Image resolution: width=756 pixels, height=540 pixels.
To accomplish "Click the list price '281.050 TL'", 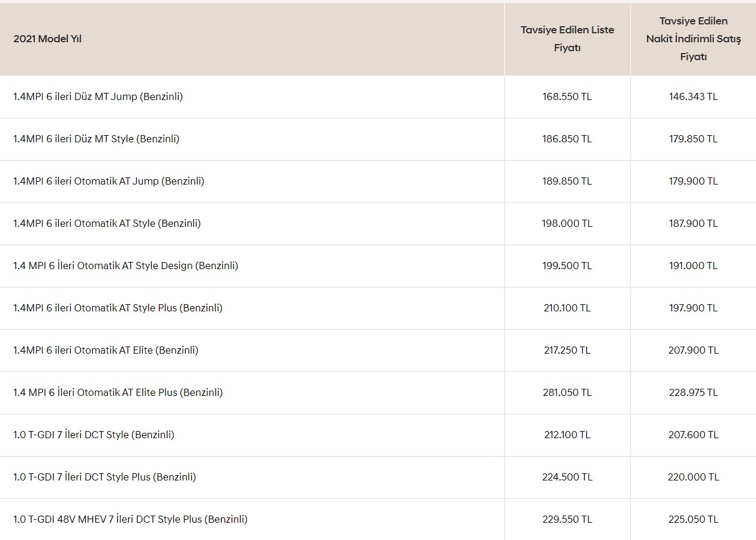I will pos(567,392).
